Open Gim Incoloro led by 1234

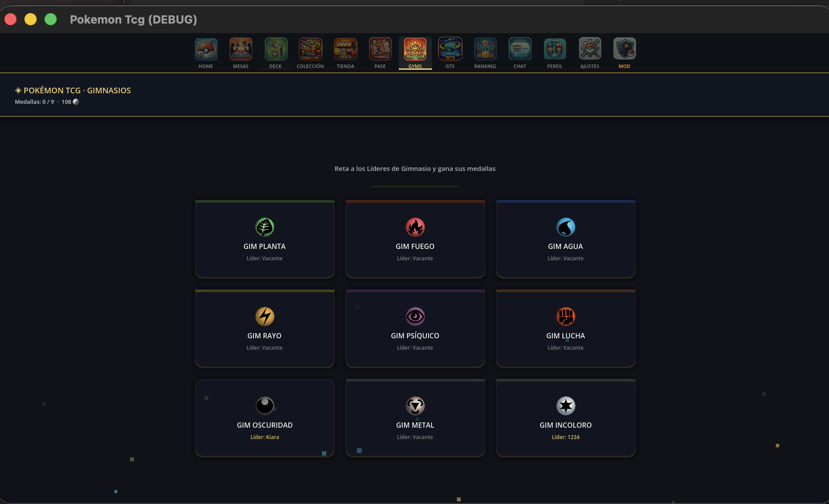[565, 419]
